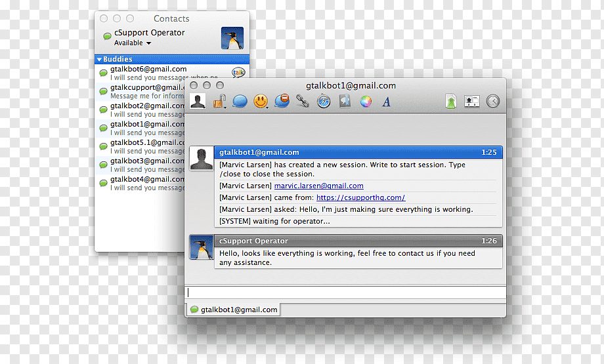
Task: Click green status bubble on bottom chat tab
Action: click(x=194, y=310)
